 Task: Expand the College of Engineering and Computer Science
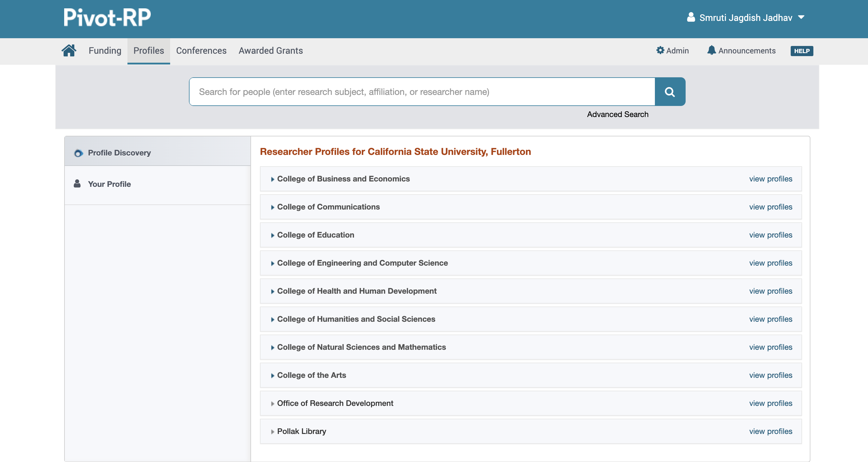[x=272, y=263]
